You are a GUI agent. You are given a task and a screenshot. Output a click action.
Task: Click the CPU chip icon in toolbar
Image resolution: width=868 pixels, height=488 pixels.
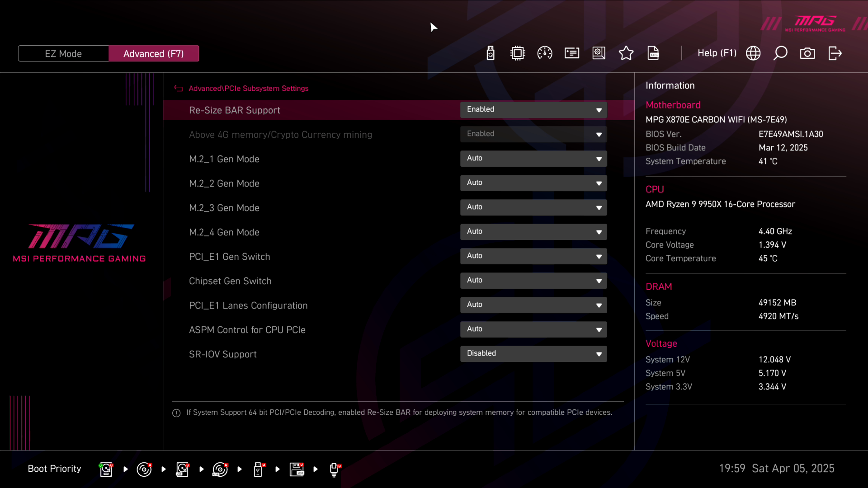coord(518,53)
